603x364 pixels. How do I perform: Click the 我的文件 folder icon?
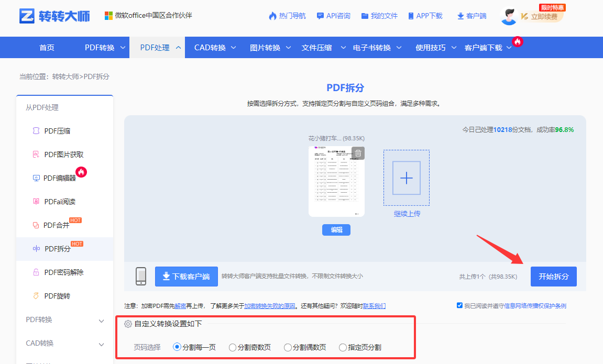[365, 16]
